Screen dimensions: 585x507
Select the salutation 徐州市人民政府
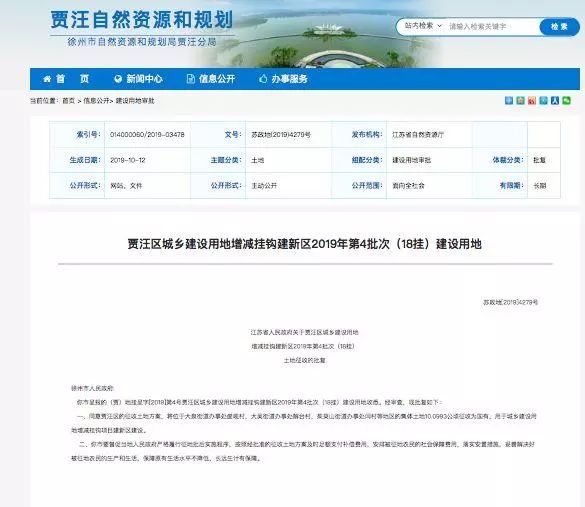coord(92,388)
